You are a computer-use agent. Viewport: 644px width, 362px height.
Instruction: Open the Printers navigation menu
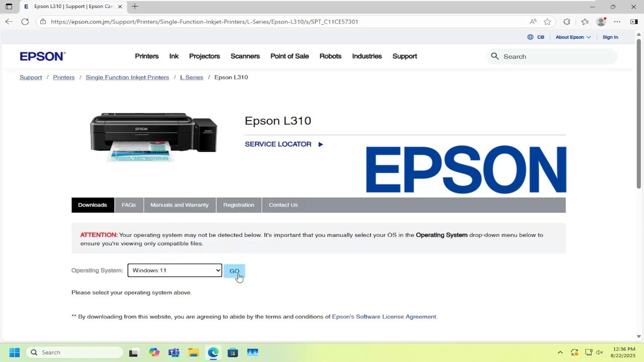point(147,56)
